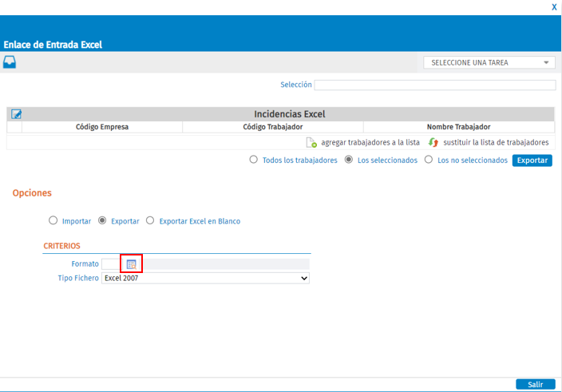This screenshot has width=562, height=392.
Task: Click the Nombre Trabajador column header
Action: coord(459,127)
